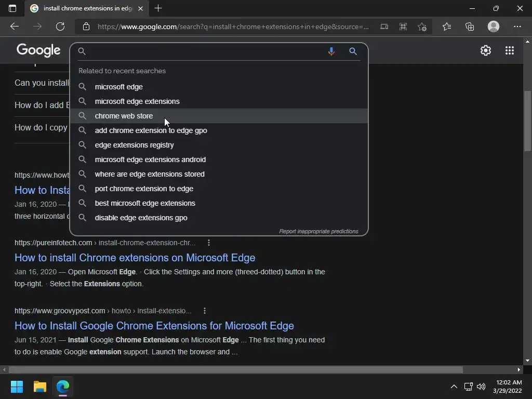Open the truncated 'How to Insta' howtogeek result
This screenshot has height=399, width=532.
(x=42, y=190)
